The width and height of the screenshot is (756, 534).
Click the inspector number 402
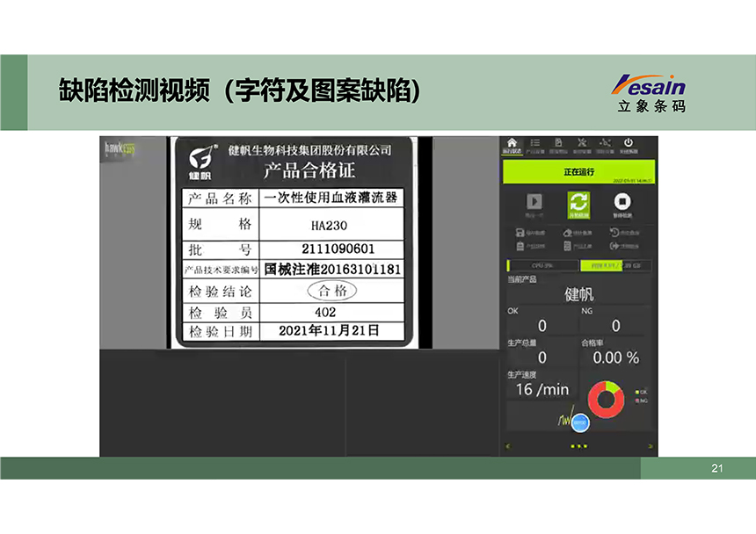(x=325, y=312)
